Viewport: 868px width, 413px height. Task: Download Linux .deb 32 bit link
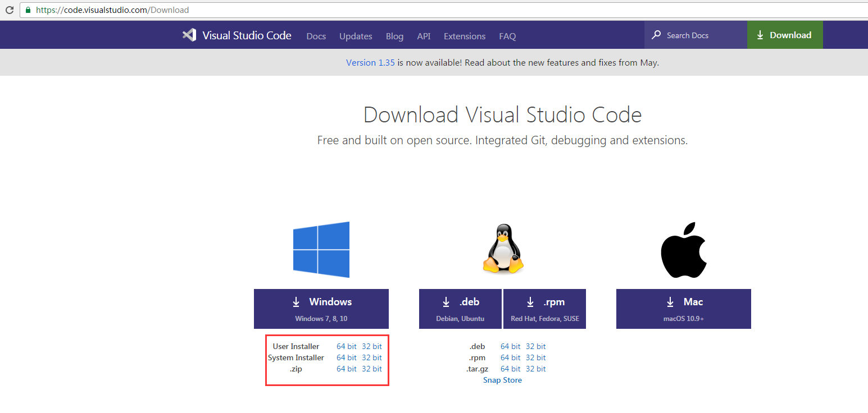click(x=536, y=346)
